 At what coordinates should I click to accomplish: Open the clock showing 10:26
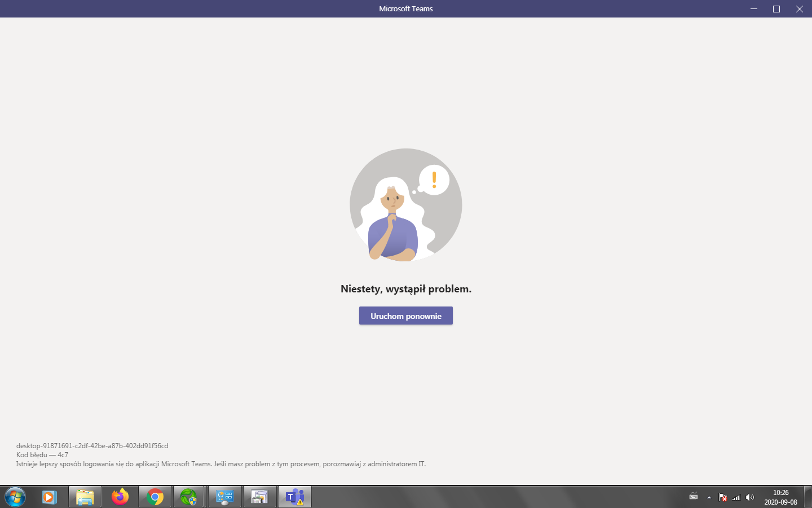pos(781,497)
